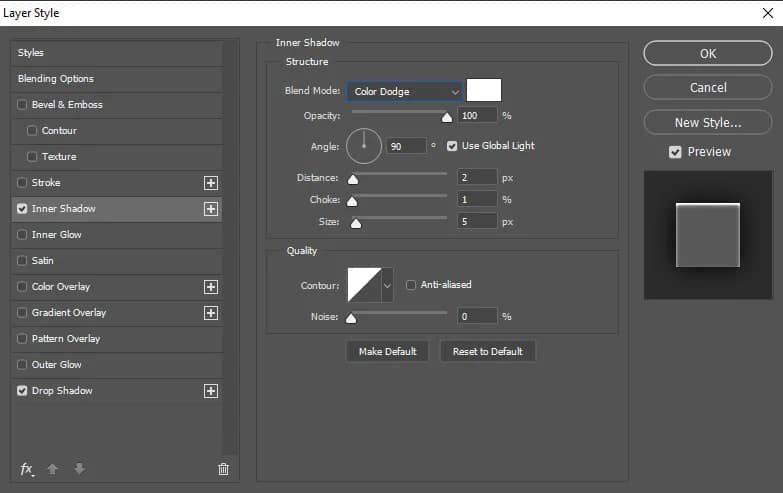Click the Contour curve thumbnail
783x493 pixels.
(365, 285)
